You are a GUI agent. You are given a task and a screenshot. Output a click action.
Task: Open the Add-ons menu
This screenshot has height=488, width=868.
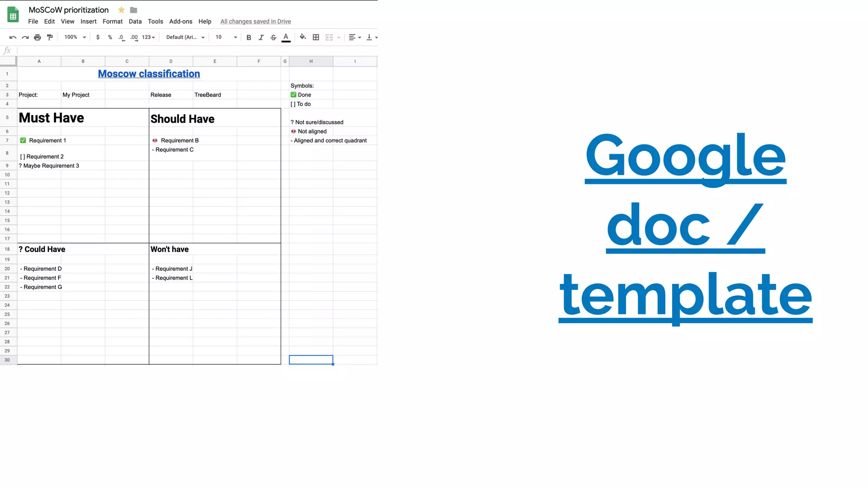pyautogui.click(x=181, y=22)
